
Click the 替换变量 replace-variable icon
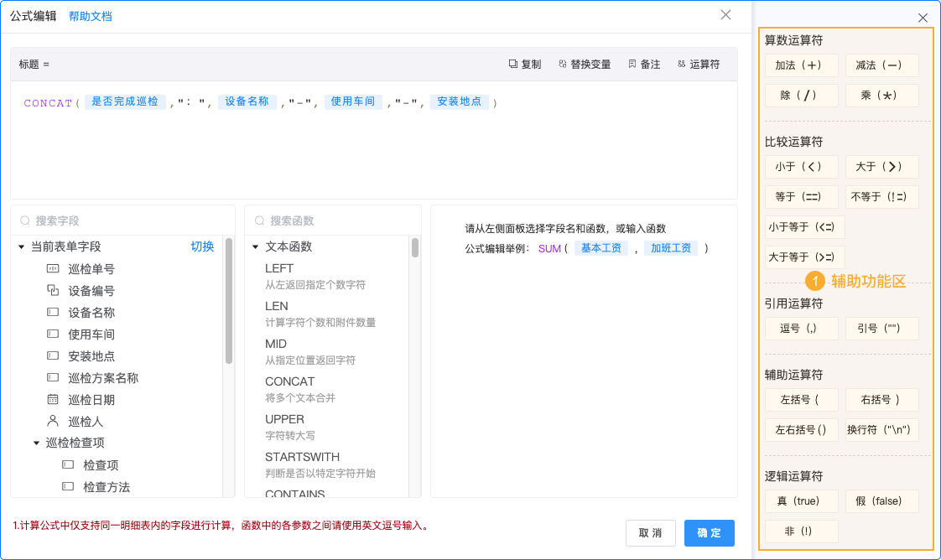click(563, 64)
